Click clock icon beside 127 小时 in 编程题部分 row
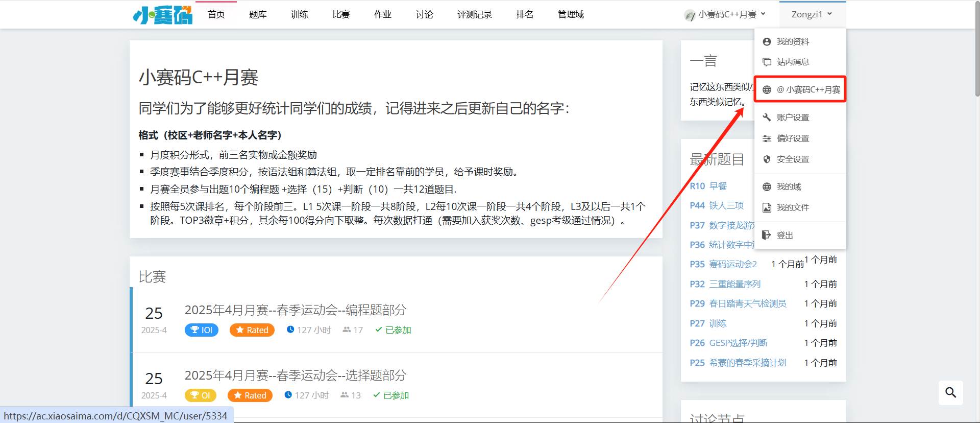Viewport: 980px width, 423px height. [x=290, y=330]
